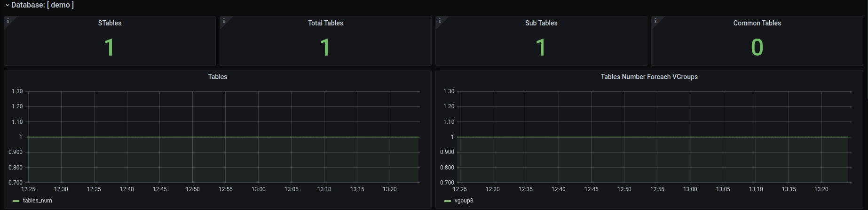The image size is (868, 210).
Task: Click the Total Tables stat value 1
Action: click(x=325, y=48)
